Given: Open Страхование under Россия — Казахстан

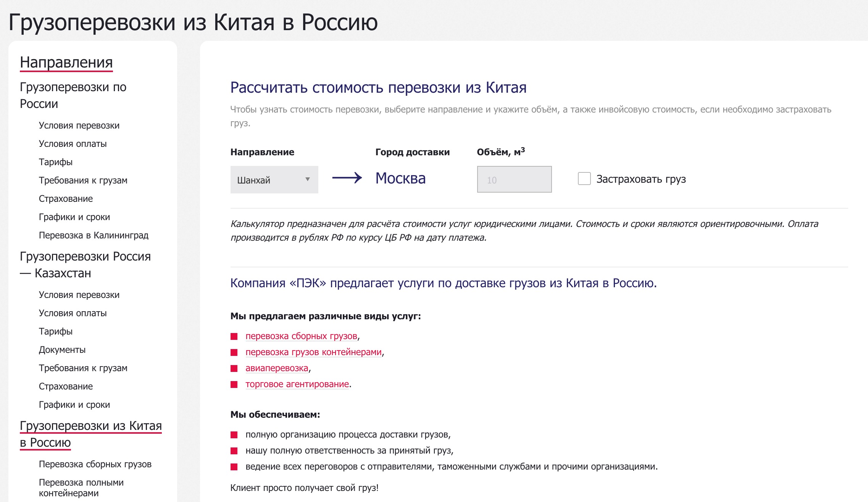Looking at the screenshot, I should 66,386.
